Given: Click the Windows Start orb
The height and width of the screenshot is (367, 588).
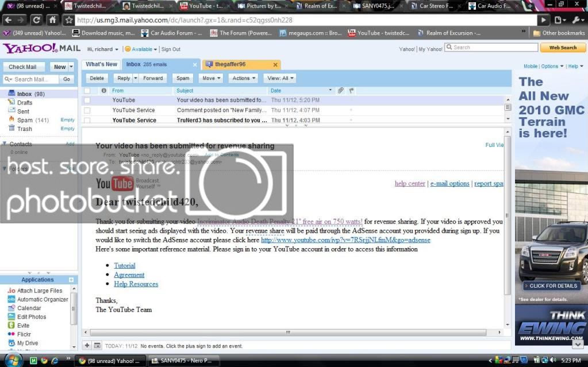Looking at the screenshot, I should point(13,360).
